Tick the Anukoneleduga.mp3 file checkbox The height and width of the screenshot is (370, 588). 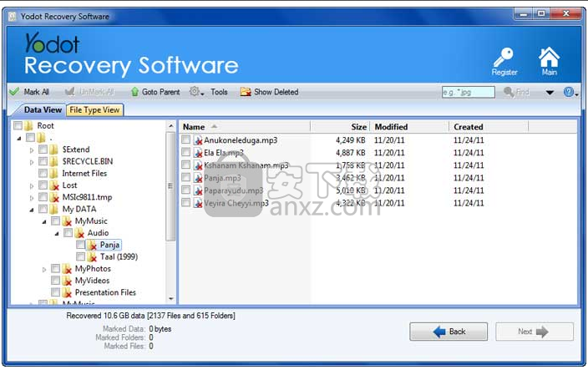point(185,139)
